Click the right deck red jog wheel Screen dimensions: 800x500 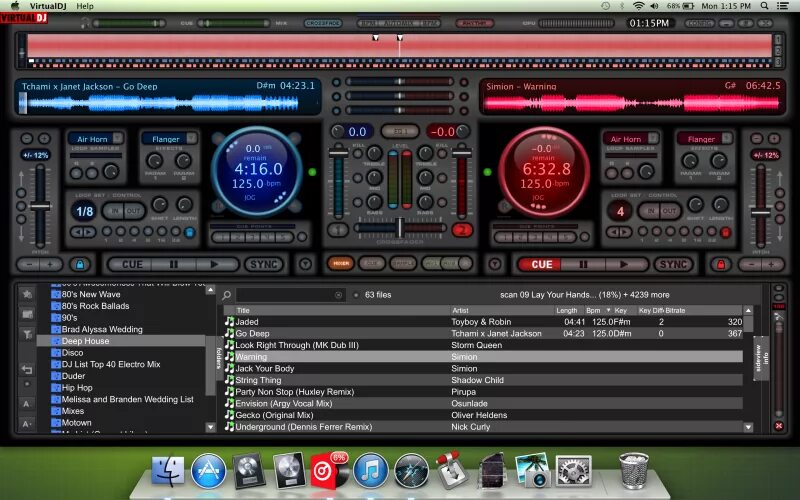544,171
